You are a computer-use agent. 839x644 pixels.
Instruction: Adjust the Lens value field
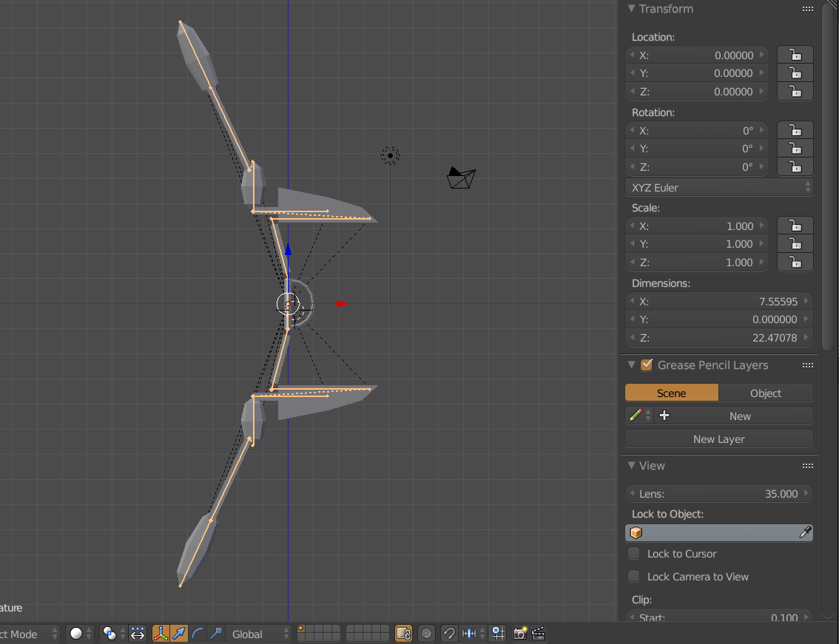tap(719, 494)
